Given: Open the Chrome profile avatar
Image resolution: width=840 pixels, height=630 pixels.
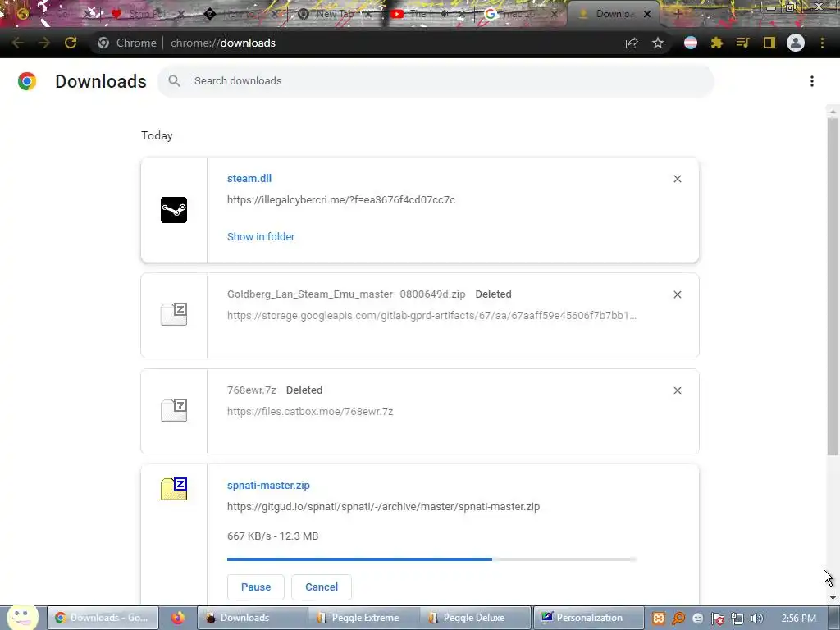Looking at the screenshot, I should [x=796, y=43].
